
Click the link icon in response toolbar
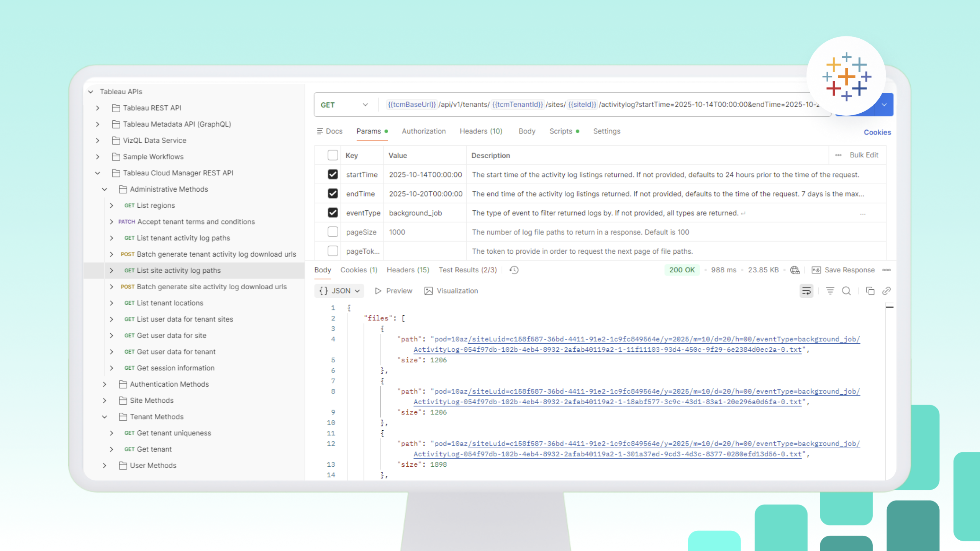pyautogui.click(x=887, y=291)
